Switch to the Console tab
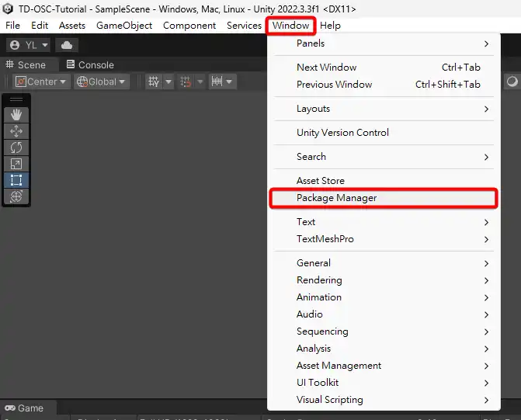Image resolution: width=521 pixels, height=420 pixels. click(90, 65)
